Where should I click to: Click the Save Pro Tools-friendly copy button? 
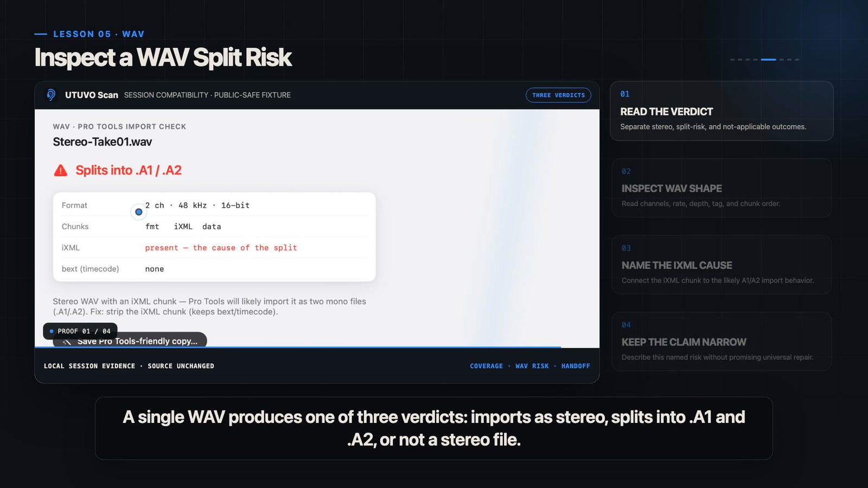(130, 340)
